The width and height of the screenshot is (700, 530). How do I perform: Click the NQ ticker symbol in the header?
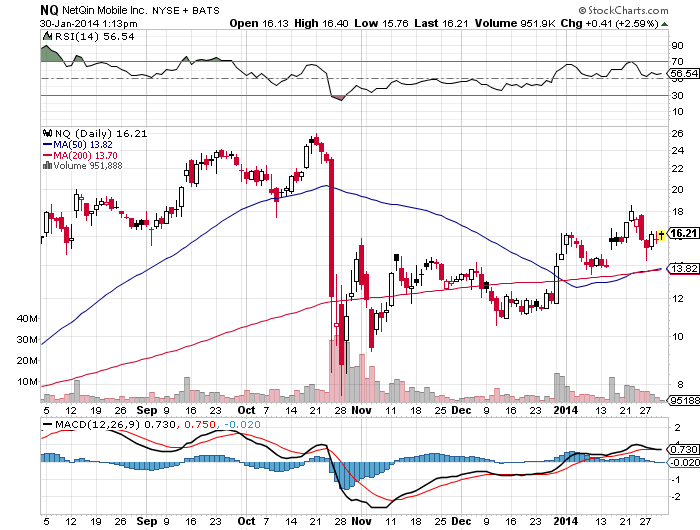click(49, 10)
